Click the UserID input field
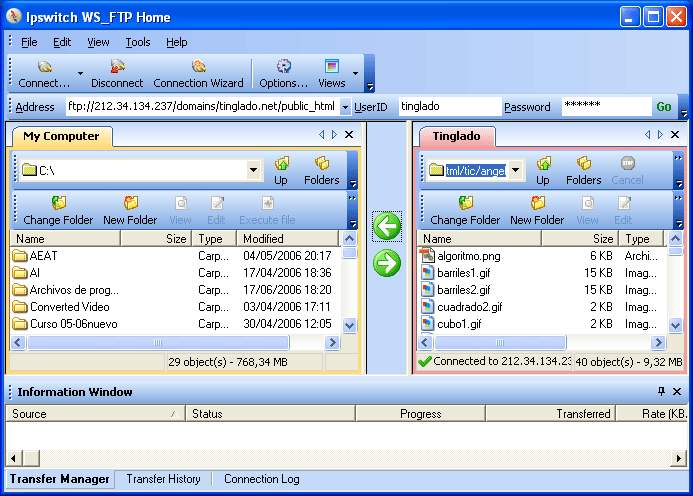Screen dimensions: 693x496 pos(448,106)
